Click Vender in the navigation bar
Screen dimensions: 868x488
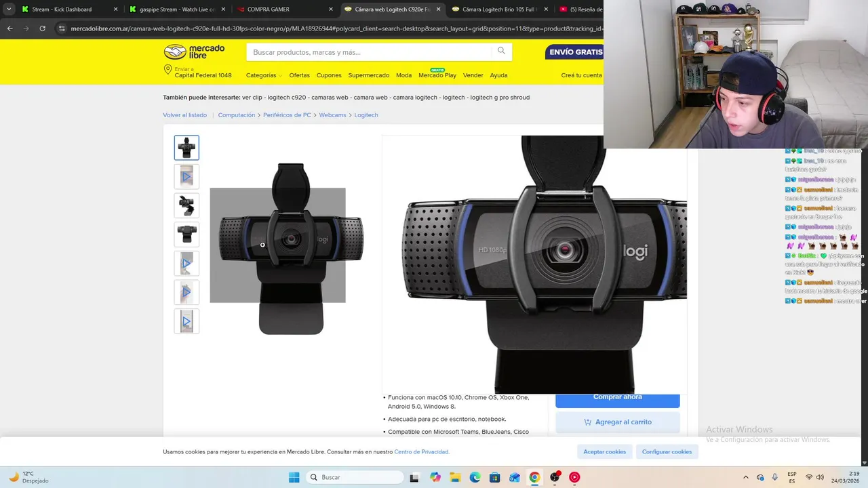coord(473,75)
